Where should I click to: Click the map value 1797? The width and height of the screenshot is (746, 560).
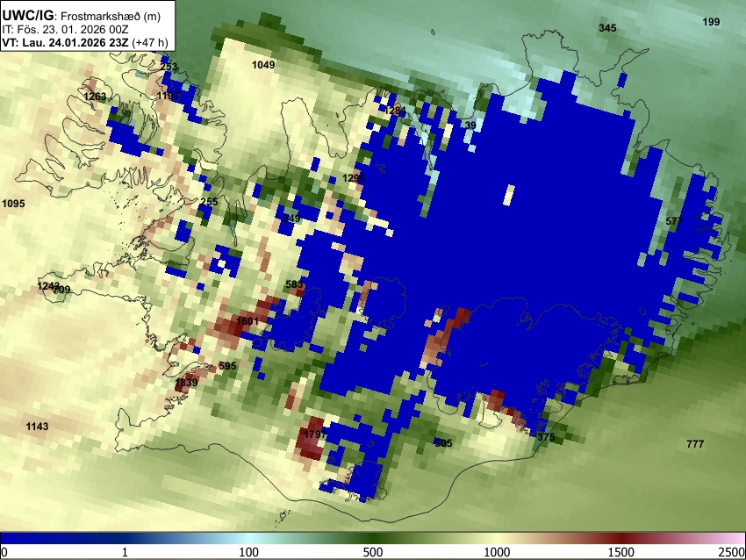pos(315,434)
